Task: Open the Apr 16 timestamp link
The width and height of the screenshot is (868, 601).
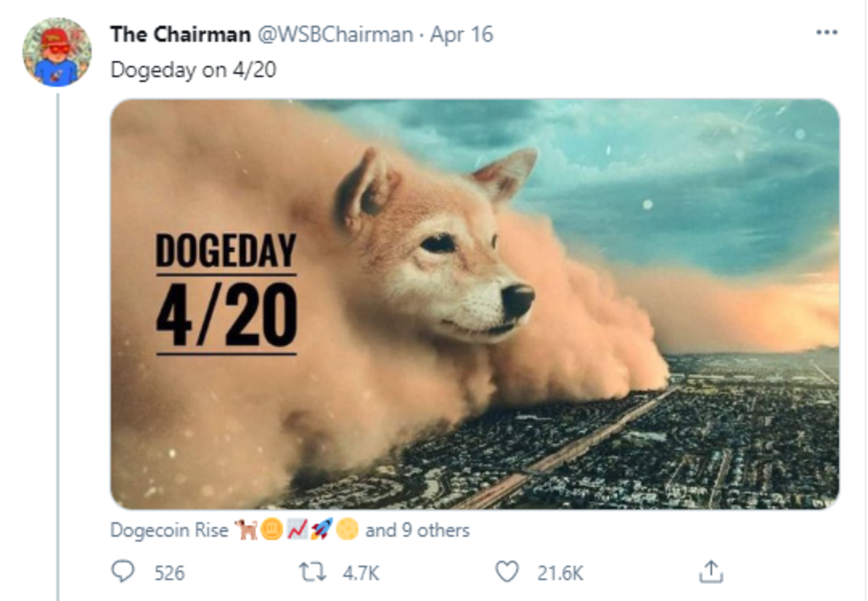Action: 461,35
